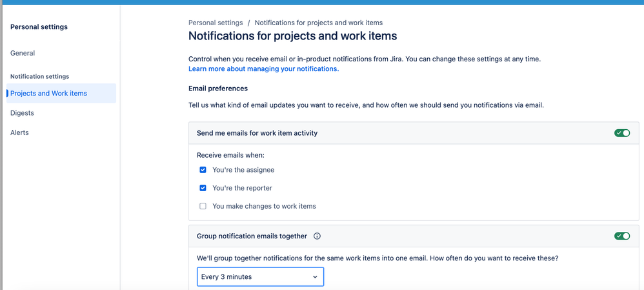The width and height of the screenshot is (644, 290).
Task: Click the "Receive emails when:" label
Action: 230,155
